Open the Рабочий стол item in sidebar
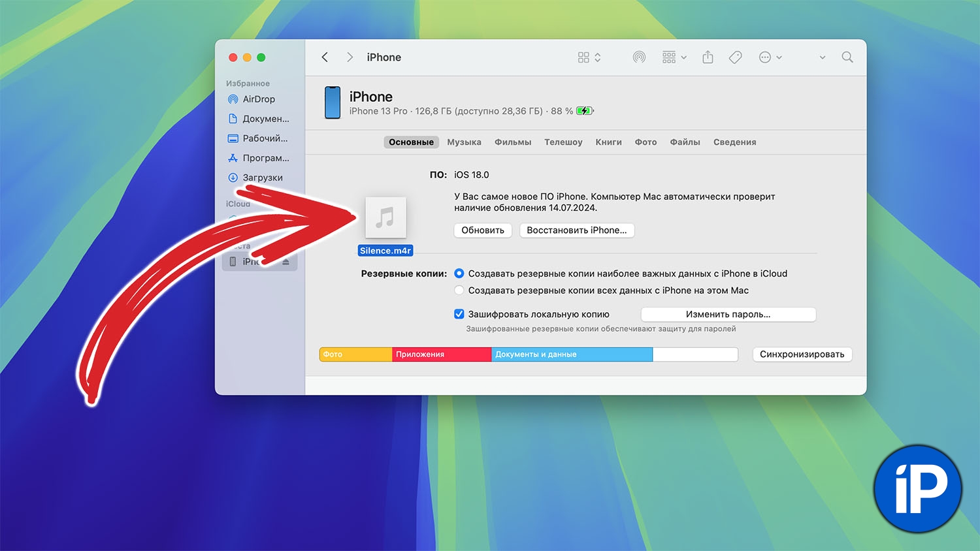The height and width of the screenshot is (551, 980). pyautogui.click(x=258, y=138)
